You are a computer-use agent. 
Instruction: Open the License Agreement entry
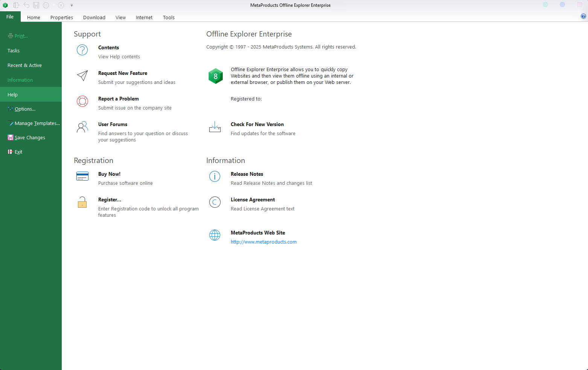pos(253,200)
